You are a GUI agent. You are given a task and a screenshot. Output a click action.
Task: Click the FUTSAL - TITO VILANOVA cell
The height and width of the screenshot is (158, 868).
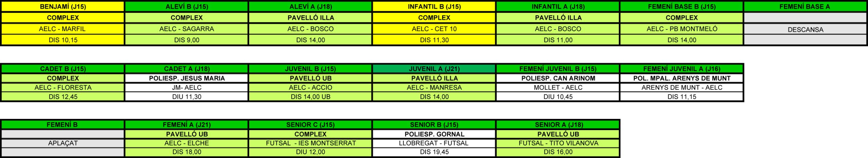click(x=558, y=143)
